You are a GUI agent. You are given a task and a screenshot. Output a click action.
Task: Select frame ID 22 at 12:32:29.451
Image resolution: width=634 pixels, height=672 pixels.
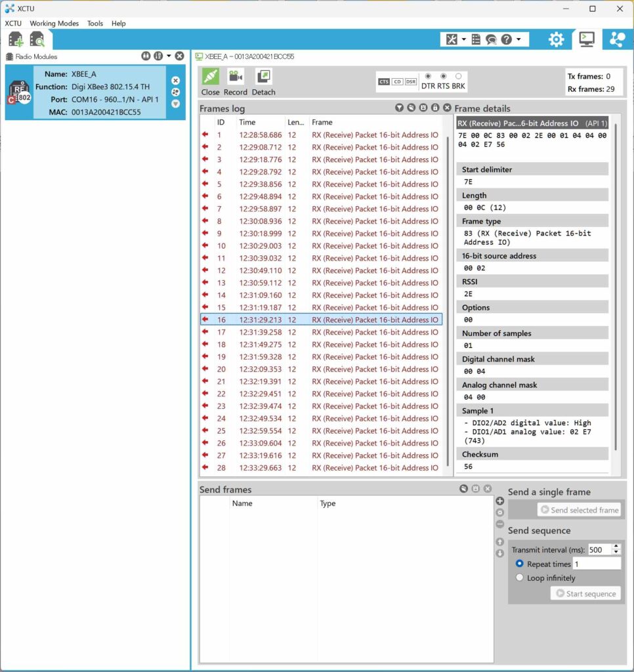pyautogui.click(x=322, y=394)
